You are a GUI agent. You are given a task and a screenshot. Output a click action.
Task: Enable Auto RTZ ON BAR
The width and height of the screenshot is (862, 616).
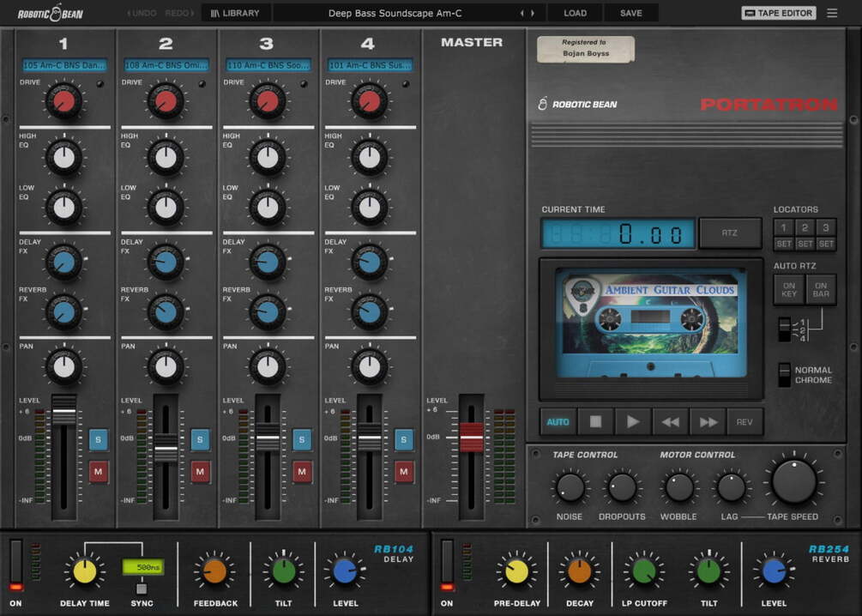(821, 289)
